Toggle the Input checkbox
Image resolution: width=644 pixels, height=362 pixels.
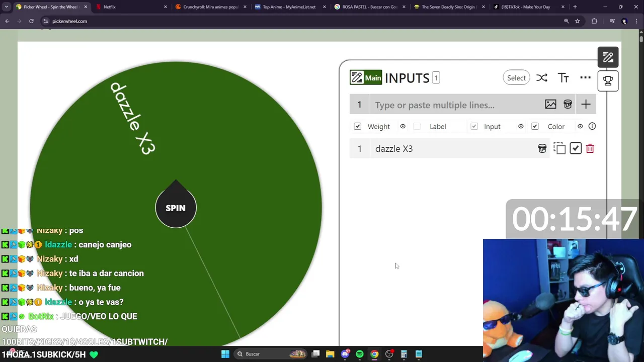pyautogui.click(x=474, y=127)
